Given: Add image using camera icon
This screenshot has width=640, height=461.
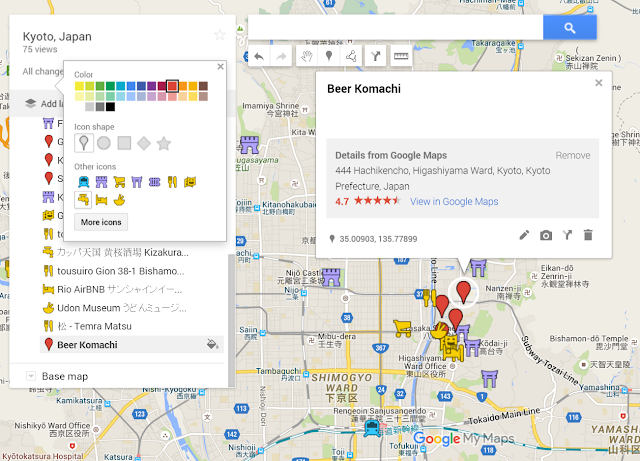Looking at the screenshot, I should [x=546, y=235].
